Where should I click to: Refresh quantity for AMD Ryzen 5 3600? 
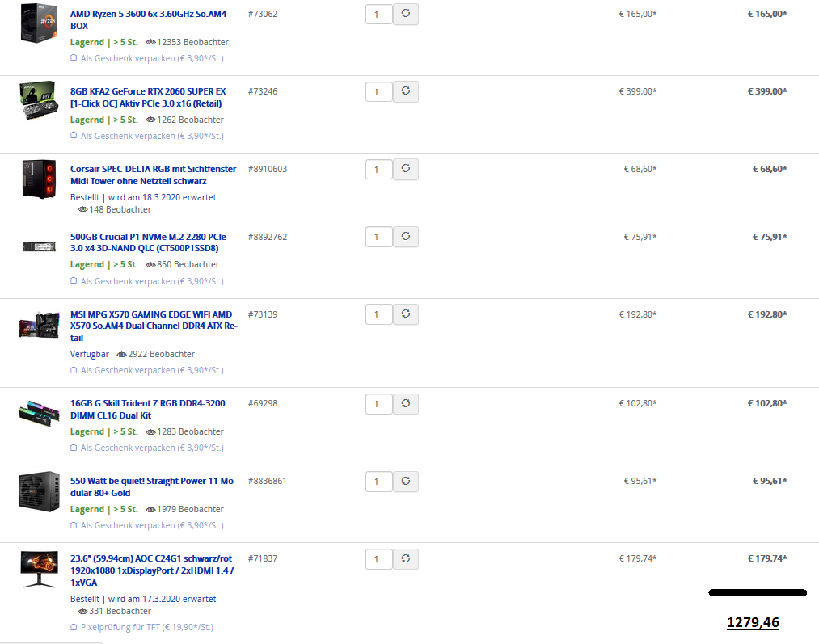[x=405, y=14]
